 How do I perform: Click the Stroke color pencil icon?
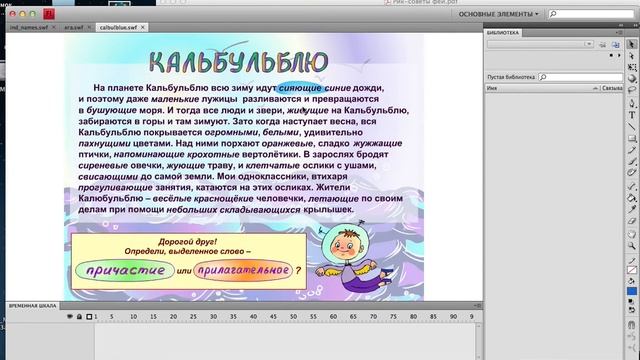pyautogui.click(x=631, y=260)
